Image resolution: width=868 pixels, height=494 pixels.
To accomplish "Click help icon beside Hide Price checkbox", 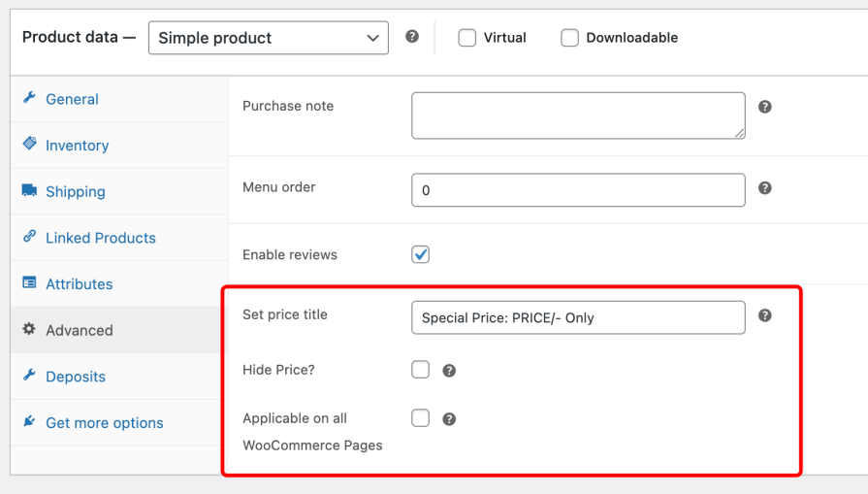I will tap(449, 371).
